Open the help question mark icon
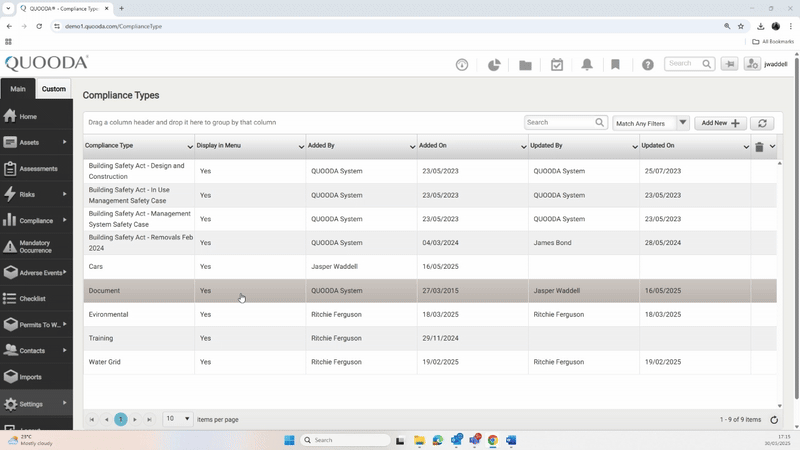Image resolution: width=800 pixels, height=450 pixels. (x=647, y=65)
